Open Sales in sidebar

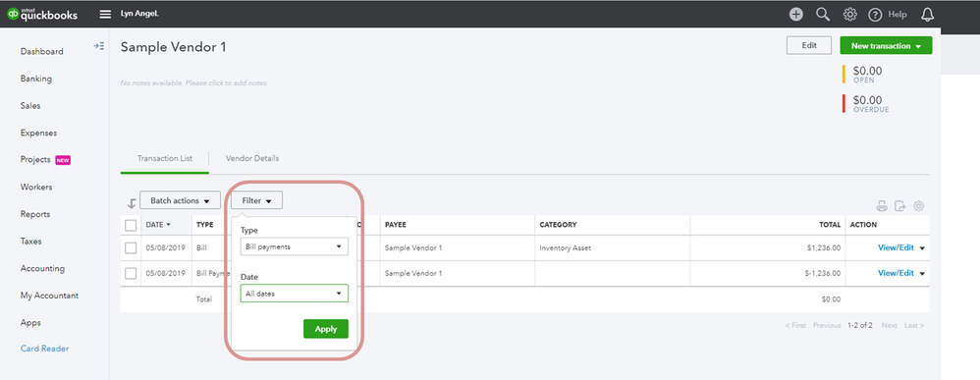[30, 106]
